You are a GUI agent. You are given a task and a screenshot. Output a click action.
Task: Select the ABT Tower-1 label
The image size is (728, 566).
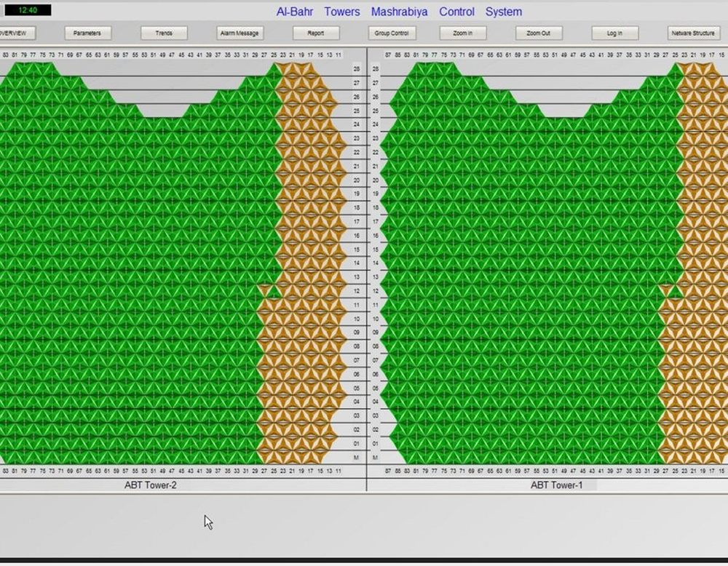(x=557, y=485)
